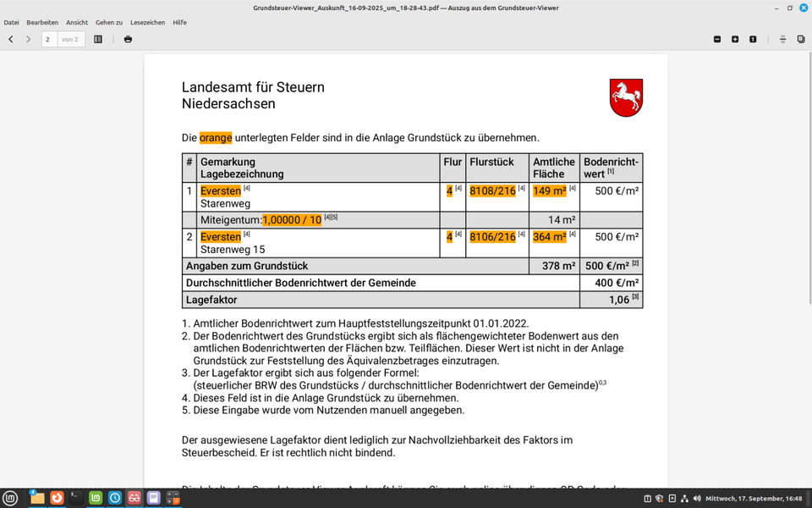Image resolution: width=812 pixels, height=508 pixels.
Task: Toggle continuous page scrolling mode
Action: 782,39
